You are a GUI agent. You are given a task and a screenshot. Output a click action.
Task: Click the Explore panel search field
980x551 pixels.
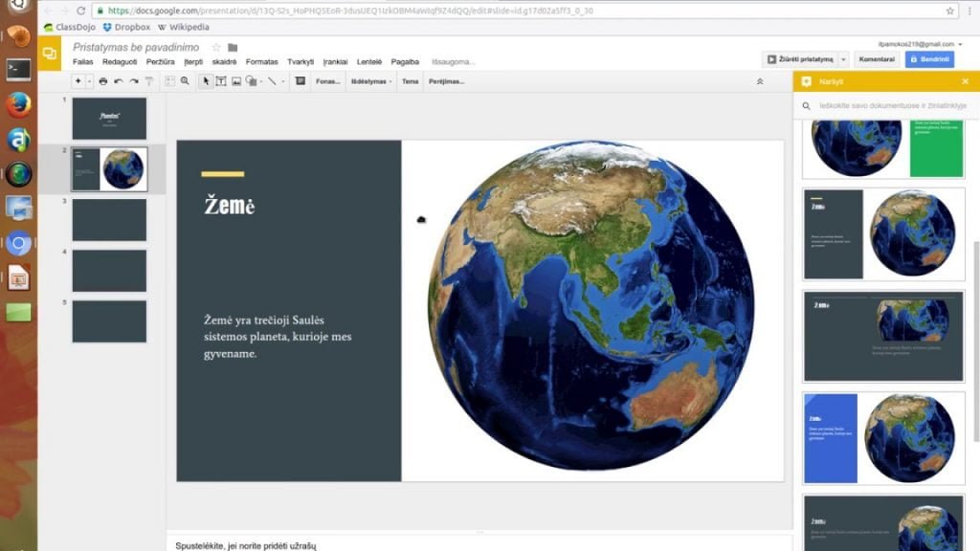[x=892, y=105]
